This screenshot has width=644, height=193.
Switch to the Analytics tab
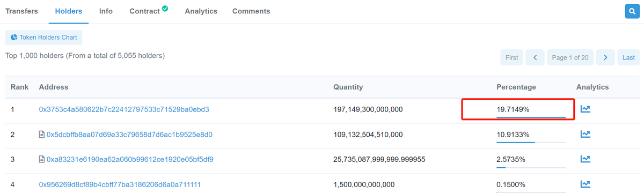click(201, 11)
